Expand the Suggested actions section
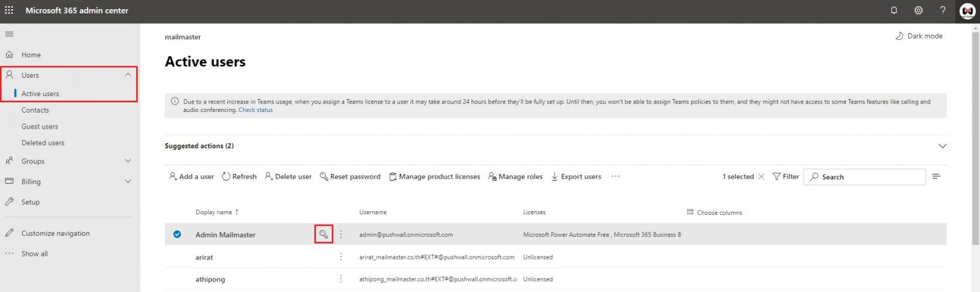The width and height of the screenshot is (980, 292). point(942,146)
